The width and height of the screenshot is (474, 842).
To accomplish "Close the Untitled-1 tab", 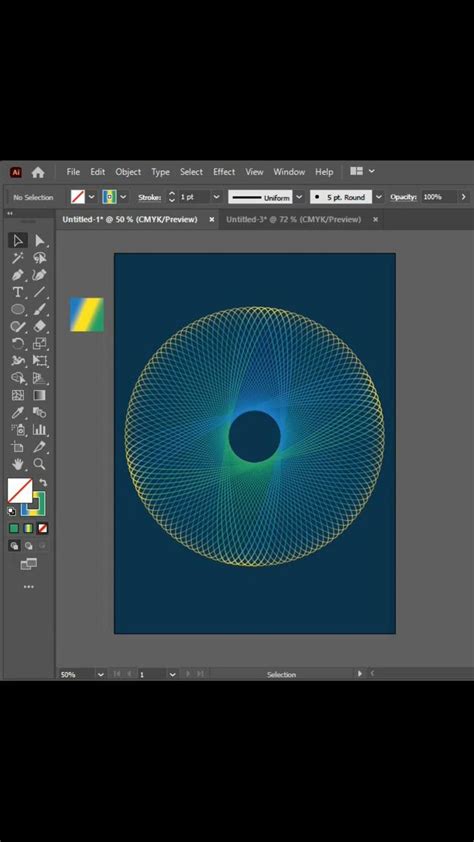I will [212, 220].
